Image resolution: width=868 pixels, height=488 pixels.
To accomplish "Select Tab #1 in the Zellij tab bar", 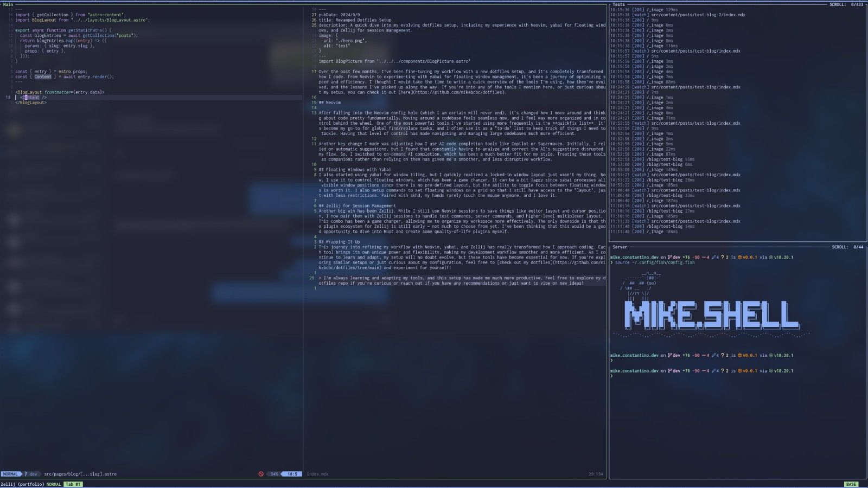I will click(x=73, y=484).
